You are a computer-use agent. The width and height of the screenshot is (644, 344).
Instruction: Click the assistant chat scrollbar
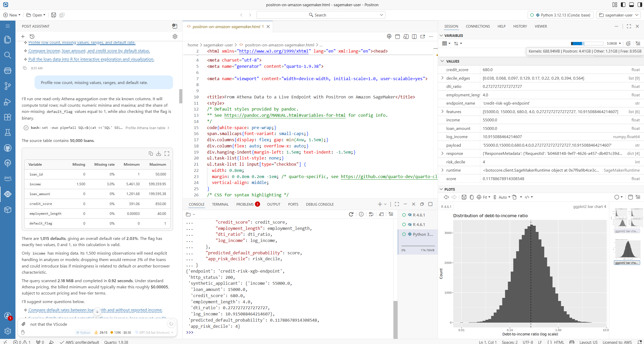pyautogui.click(x=181, y=96)
